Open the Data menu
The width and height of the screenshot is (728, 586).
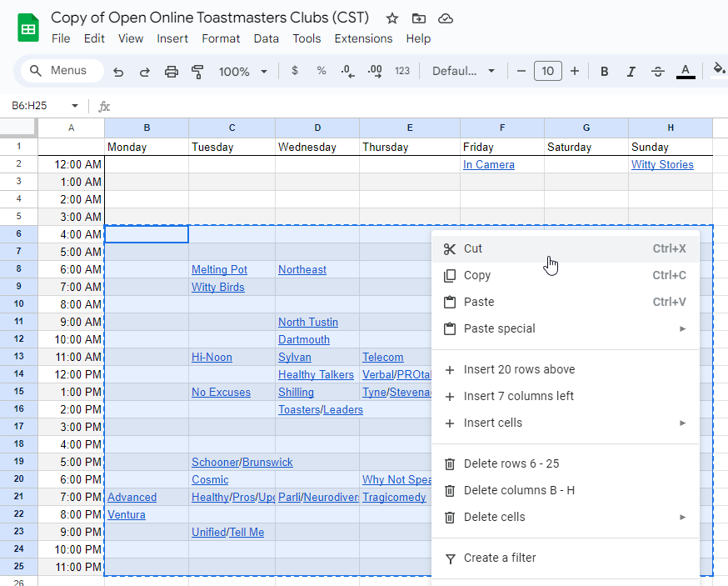click(266, 38)
